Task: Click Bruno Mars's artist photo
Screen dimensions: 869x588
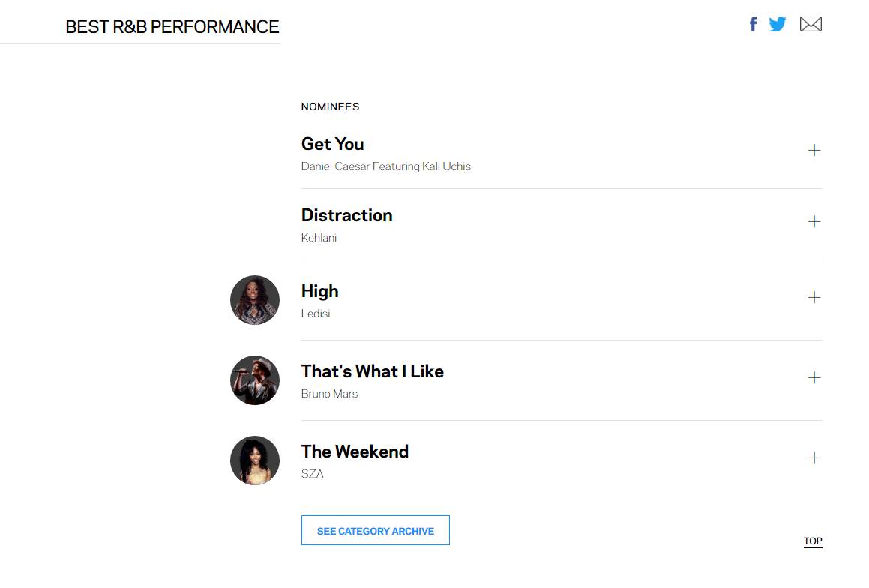Action: tap(255, 380)
